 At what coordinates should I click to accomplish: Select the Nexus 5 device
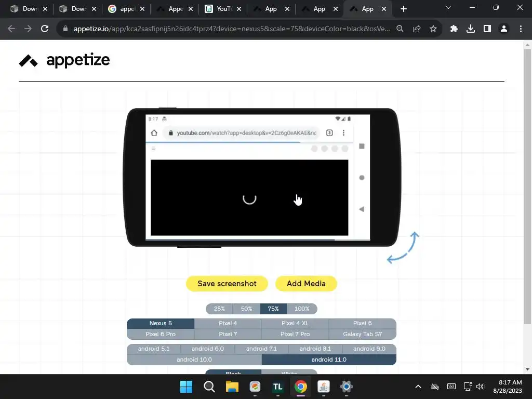pyautogui.click(x=161, y=323)
